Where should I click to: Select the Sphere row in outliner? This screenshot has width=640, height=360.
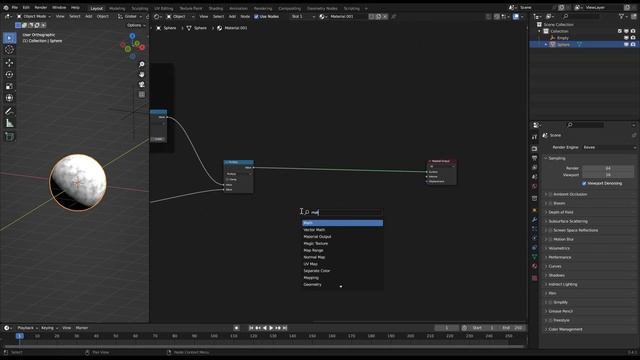584,44
